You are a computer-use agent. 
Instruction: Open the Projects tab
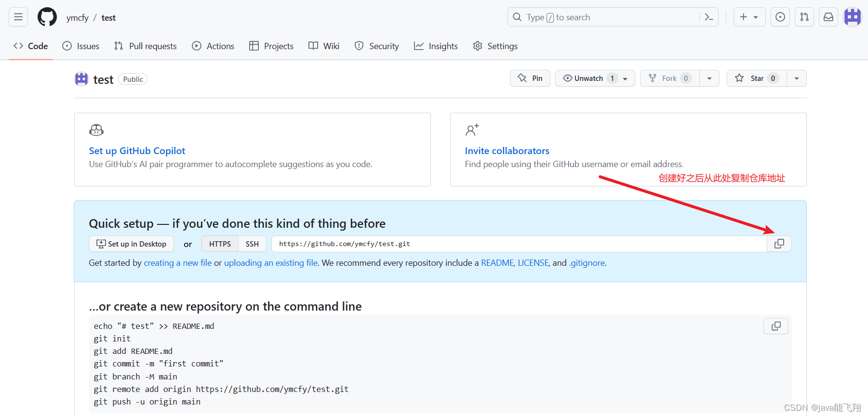[x=271, y=46]
